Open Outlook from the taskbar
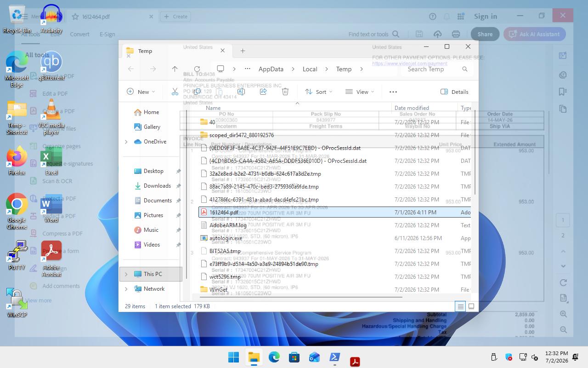Viewport: 588px width, 368px height. (314, 357)
